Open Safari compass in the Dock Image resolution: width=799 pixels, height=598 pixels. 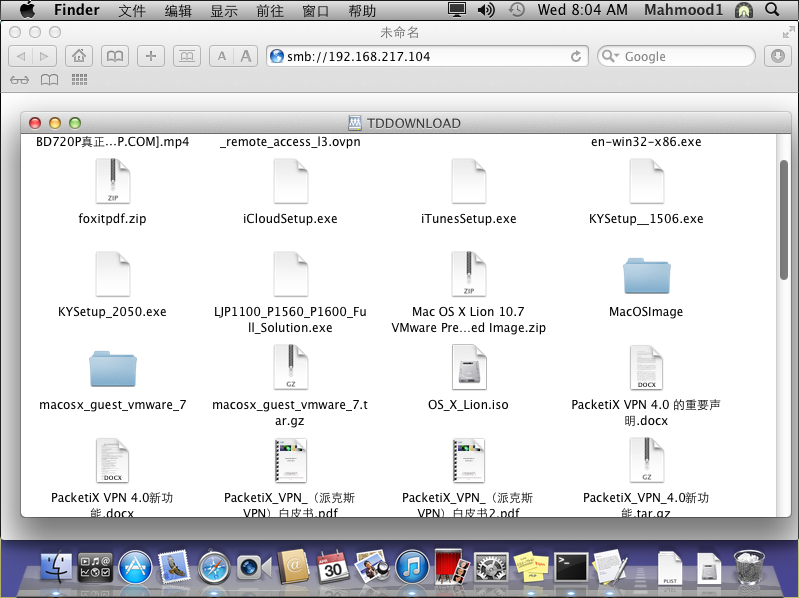(214, 567)
